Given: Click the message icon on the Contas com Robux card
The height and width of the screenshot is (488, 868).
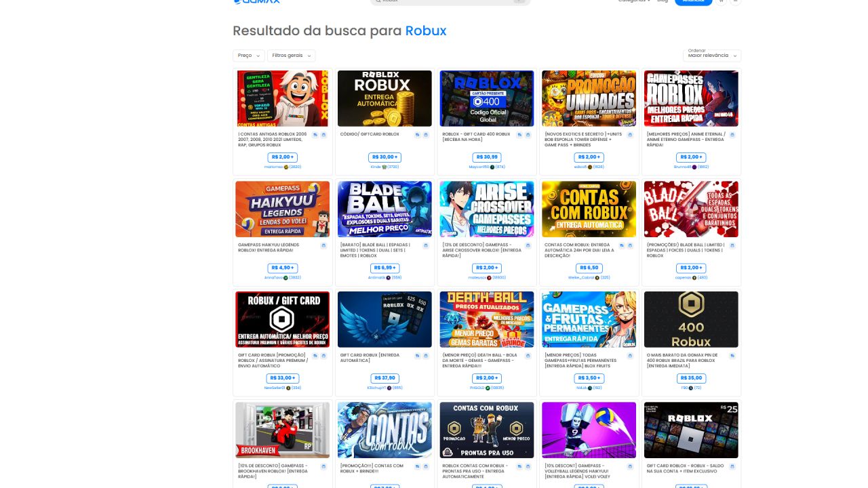Looking at the screenshot, I should [622, 245].
